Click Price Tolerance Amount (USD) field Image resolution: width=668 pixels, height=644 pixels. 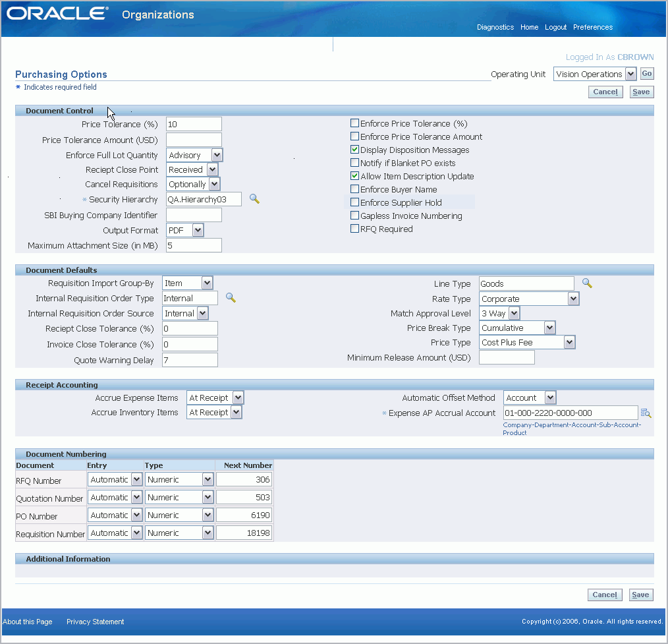point(194,140)
